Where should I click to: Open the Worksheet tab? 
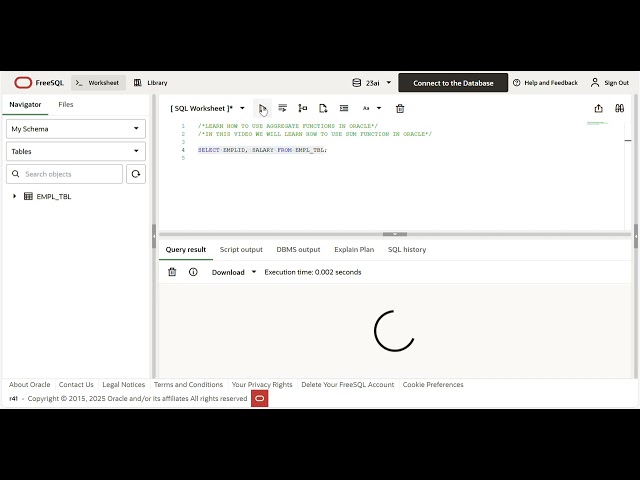(x=98, y=83)
